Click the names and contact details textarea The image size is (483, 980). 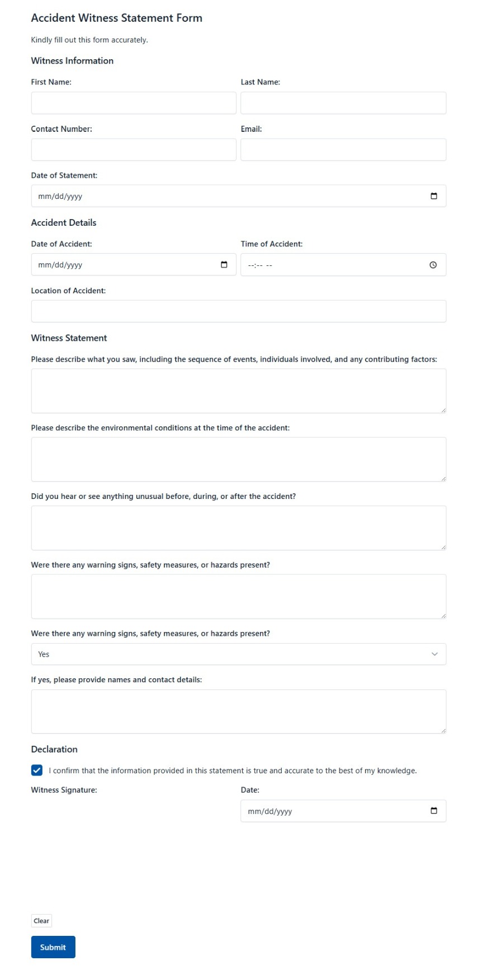(x=239, y=711)
